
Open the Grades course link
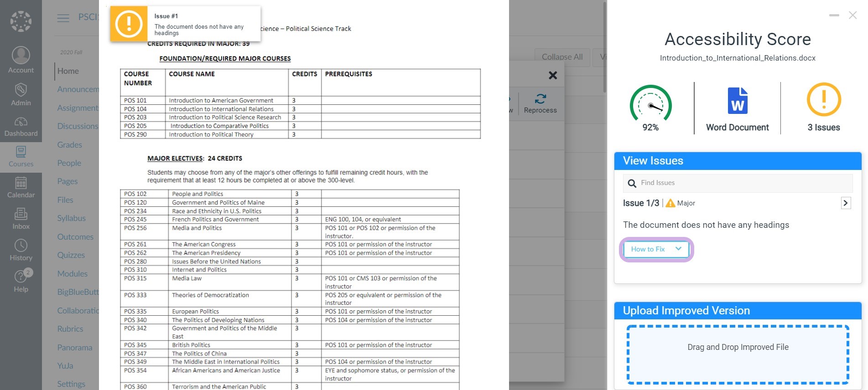tap(70, 145)
